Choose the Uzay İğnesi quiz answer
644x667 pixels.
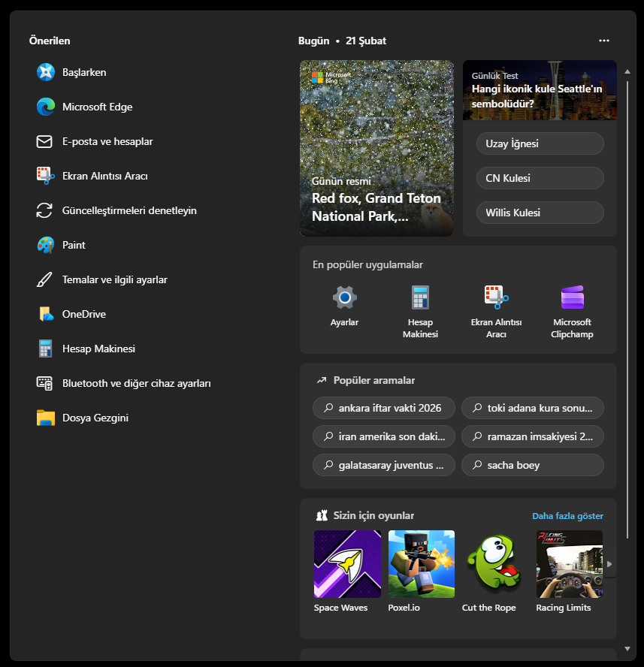540,143
